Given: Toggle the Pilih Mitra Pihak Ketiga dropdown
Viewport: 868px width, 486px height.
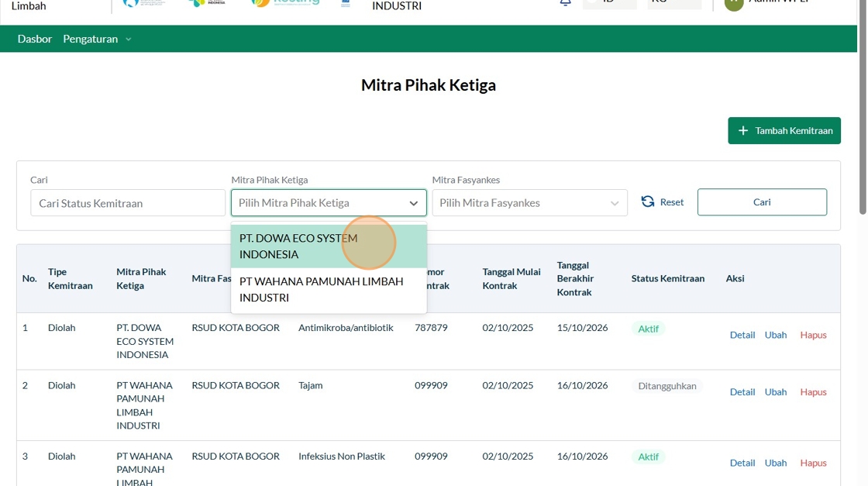Looking at the screenshot, I should coord(329,202).
